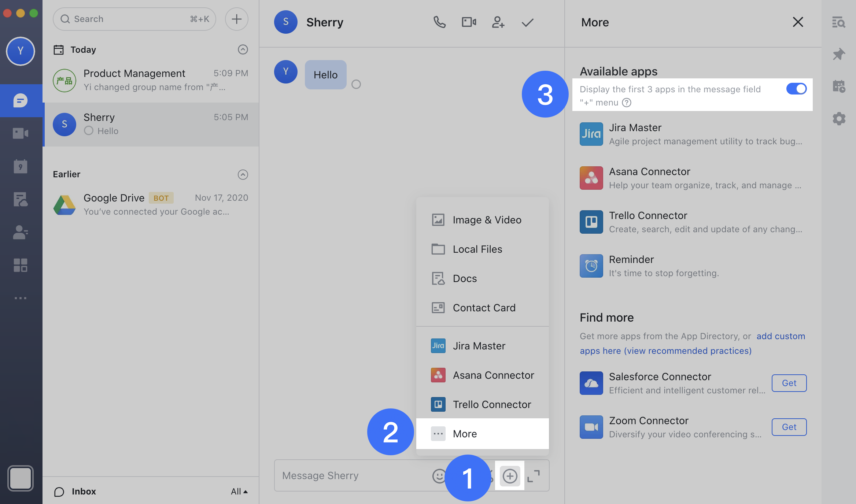Open the emoji picker in message field
Screen dimensions: 856x504
point(439,476)
